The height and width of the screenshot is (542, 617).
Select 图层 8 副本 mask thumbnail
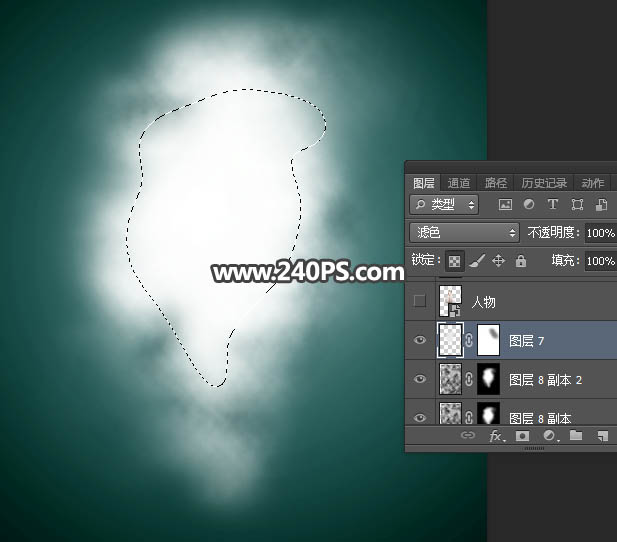point(488,413)
